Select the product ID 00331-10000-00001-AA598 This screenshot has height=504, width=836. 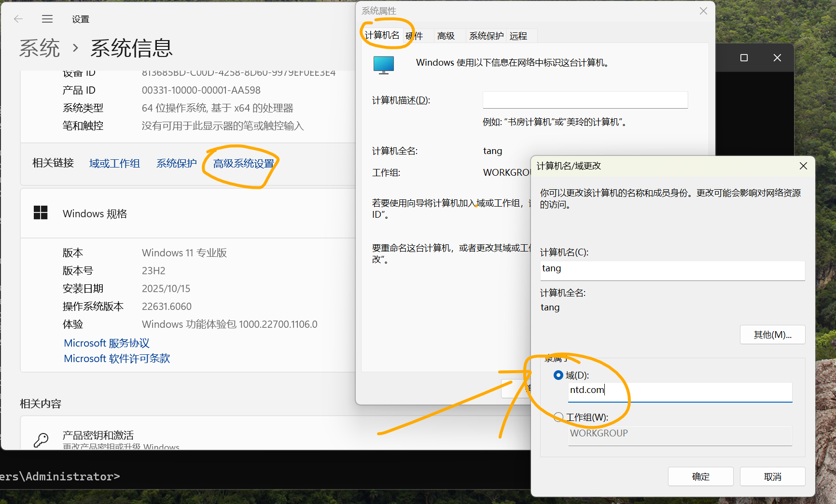pyautogui.click(x=201, y=90)
